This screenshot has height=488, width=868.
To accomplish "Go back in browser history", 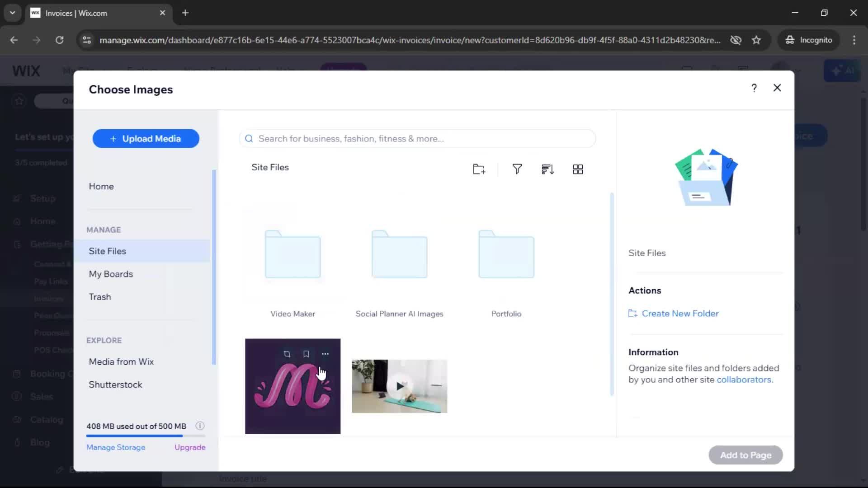I will point(14,40).
